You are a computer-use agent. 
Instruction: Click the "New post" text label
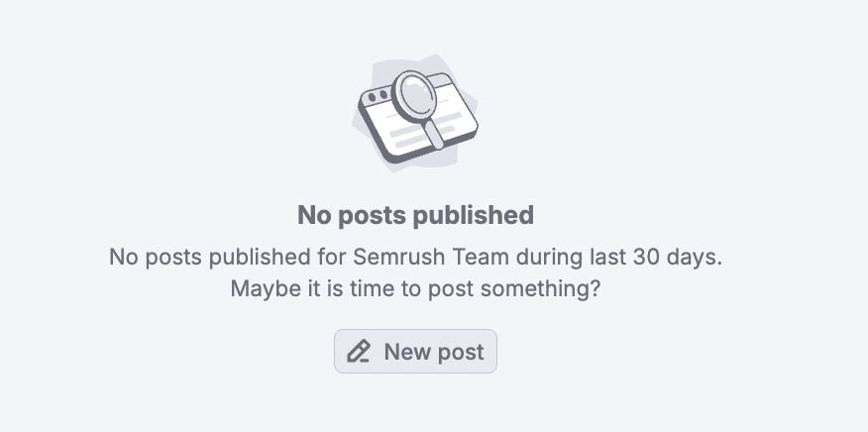click(x=434, y=352)
